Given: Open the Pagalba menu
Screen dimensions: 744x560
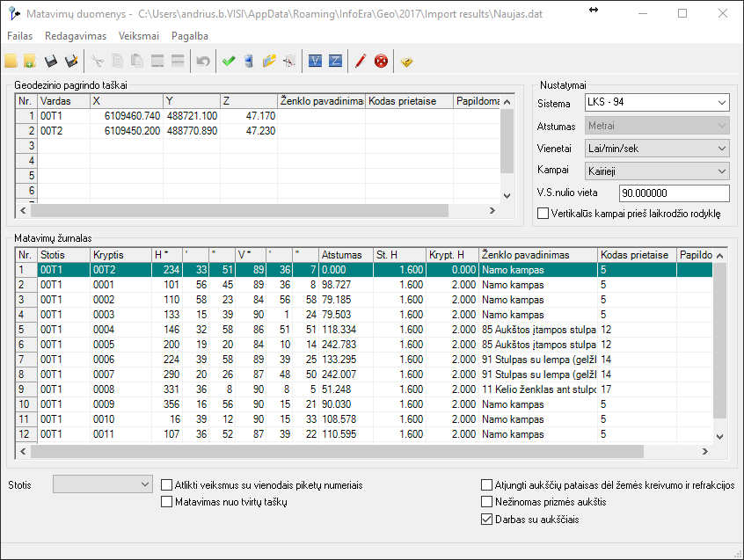Looking at the screenshot, I should (190, 36).
